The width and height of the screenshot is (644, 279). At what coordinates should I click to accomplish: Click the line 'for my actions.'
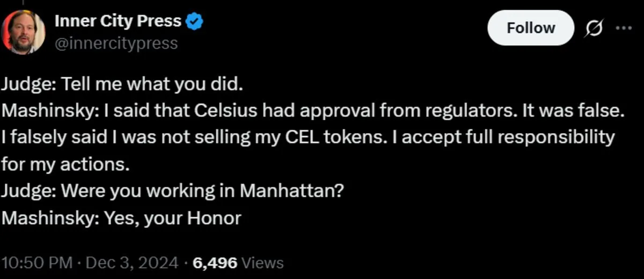[65, 164]
